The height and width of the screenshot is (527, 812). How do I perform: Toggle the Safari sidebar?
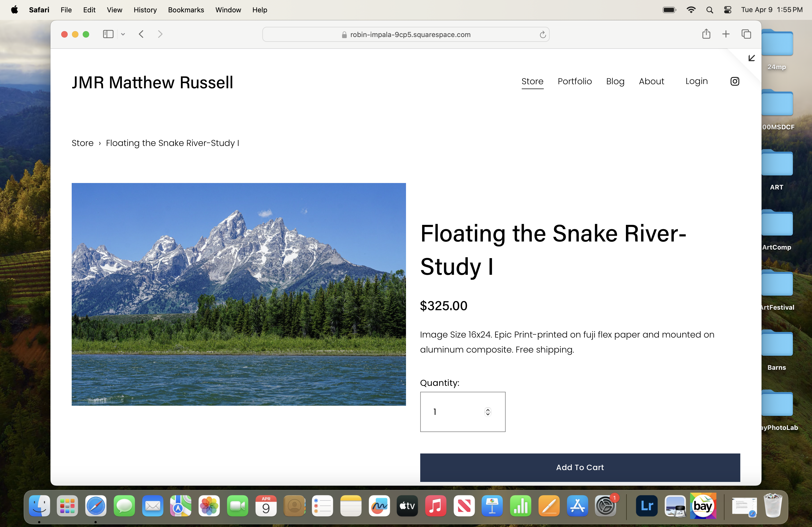pos(108,34)
